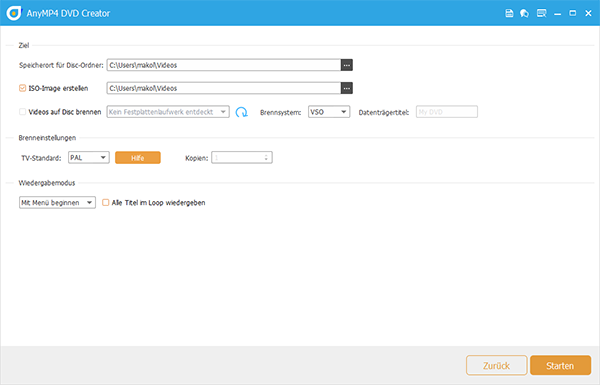Click the ISO-Image path input field

point(224,88)
